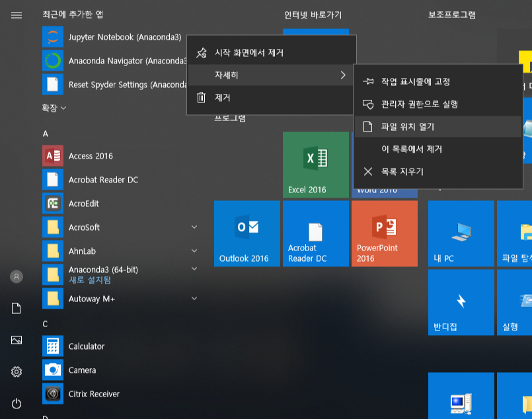Screen dimensions: 532x419
Task: Click the 새로 설치됨 label under Anaconda3
Action: tap(90, 280)
